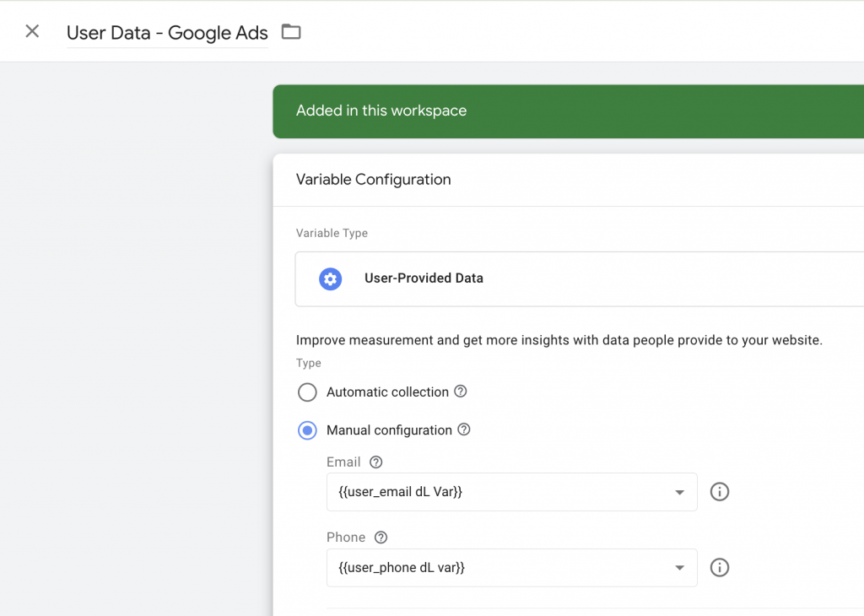Click the Automatic collection label text
The width and height of the screenshot is (864, 616).
pos(387,392)
